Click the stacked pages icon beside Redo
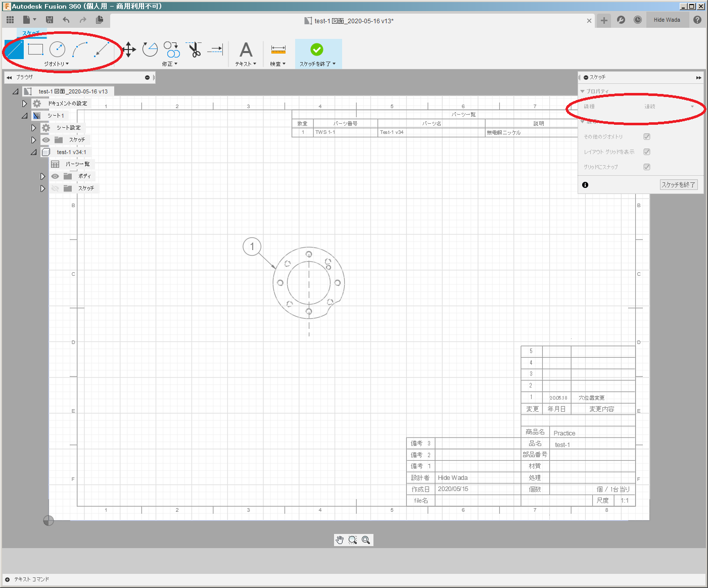This screenshot has width=708, height=588. pyautogui.click(x=100, y=20)
